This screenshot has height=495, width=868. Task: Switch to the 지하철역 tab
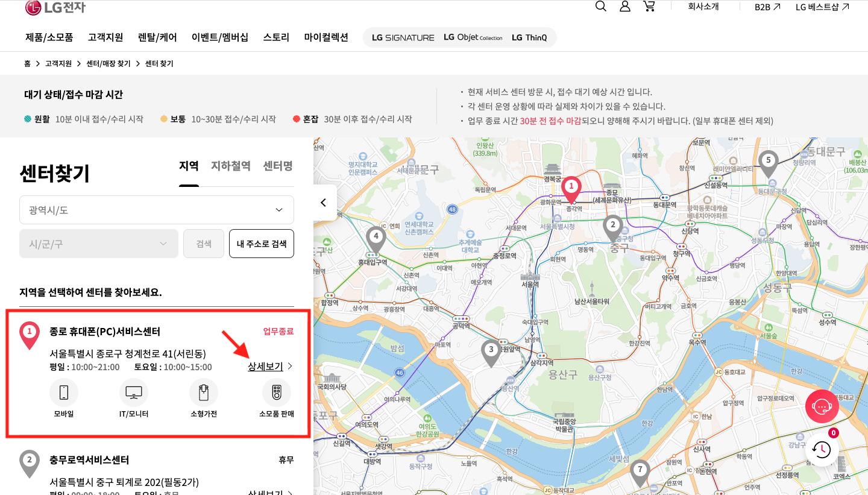tap(230, 166)
